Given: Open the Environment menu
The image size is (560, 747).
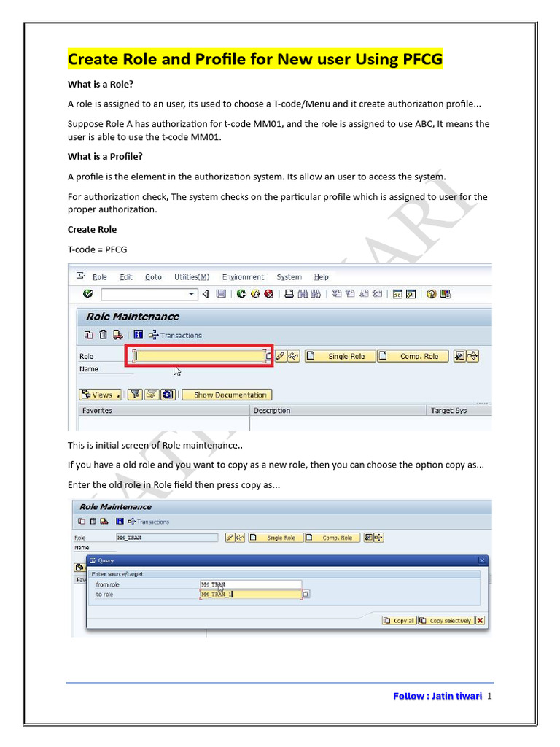Looking at the screenshot, I should 243,276.
